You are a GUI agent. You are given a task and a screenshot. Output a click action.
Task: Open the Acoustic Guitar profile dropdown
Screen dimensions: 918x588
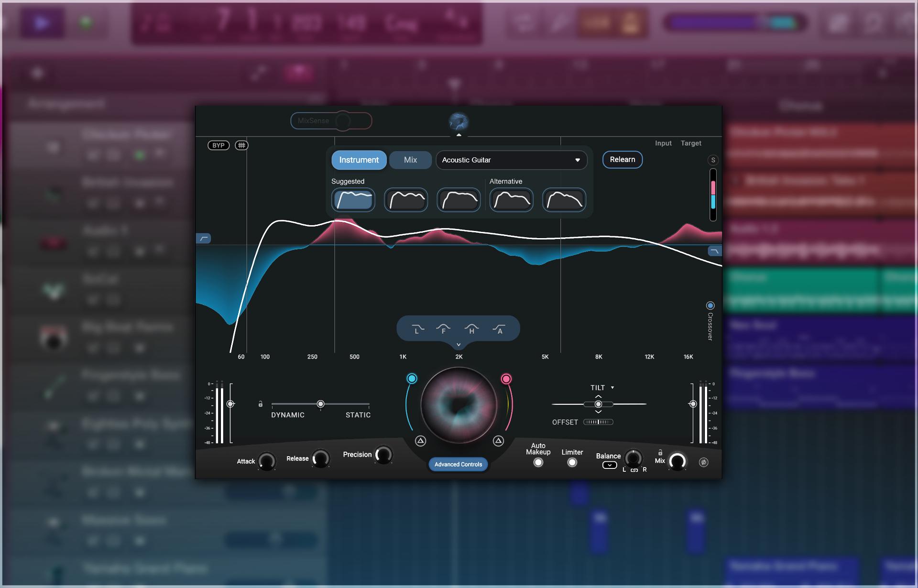coord(511,160)
